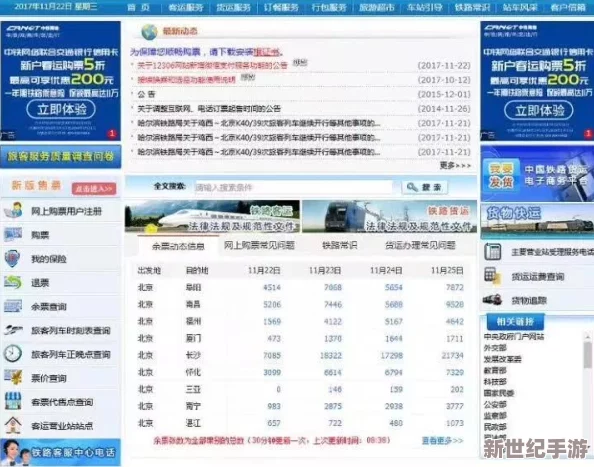Open 票价查询 yuan price icon

[13, 378]
